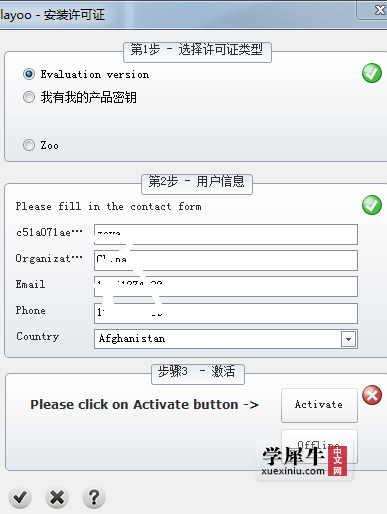Click the 步骤3 激活 section header

(198, 374)
